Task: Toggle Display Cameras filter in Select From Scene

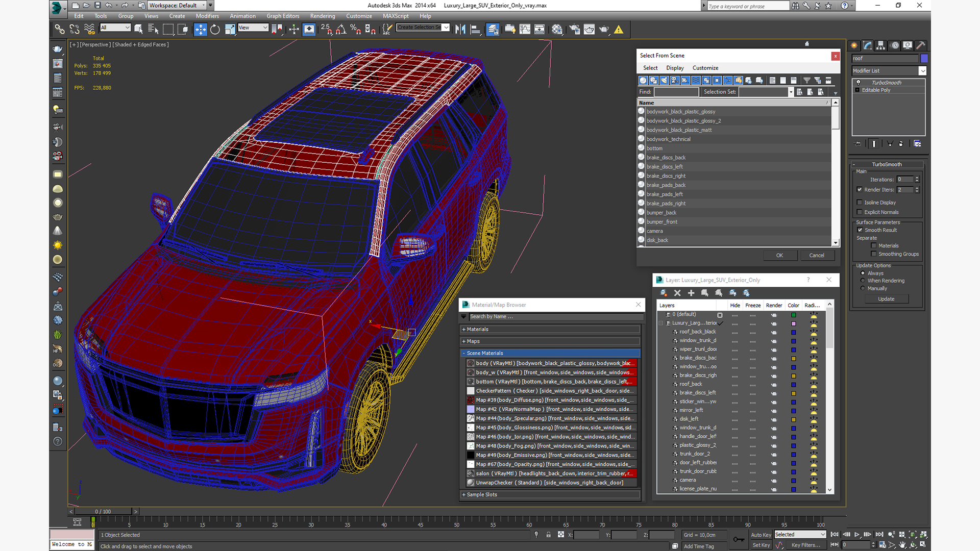Action: [675, 81]
